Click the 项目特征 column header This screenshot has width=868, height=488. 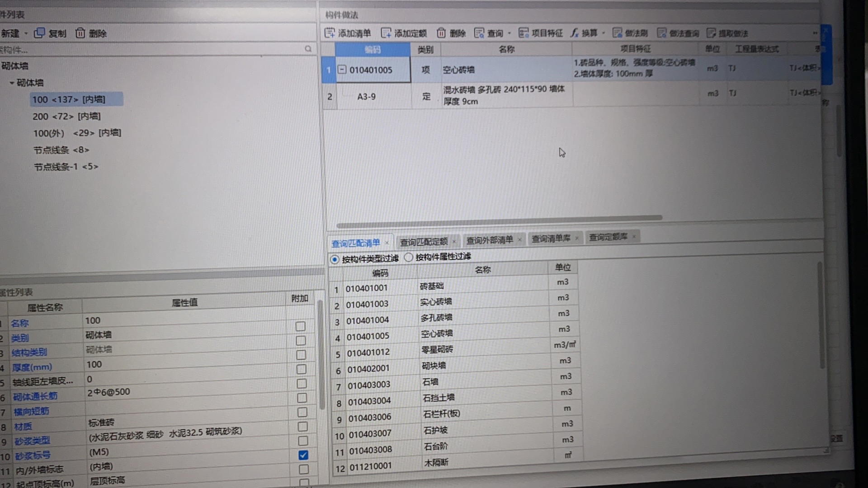point(635,49)
